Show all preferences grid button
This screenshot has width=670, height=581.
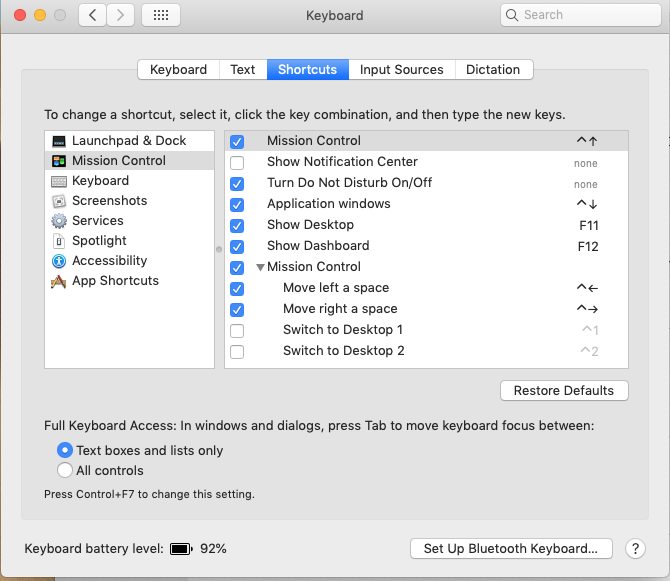tap(161, 15)
